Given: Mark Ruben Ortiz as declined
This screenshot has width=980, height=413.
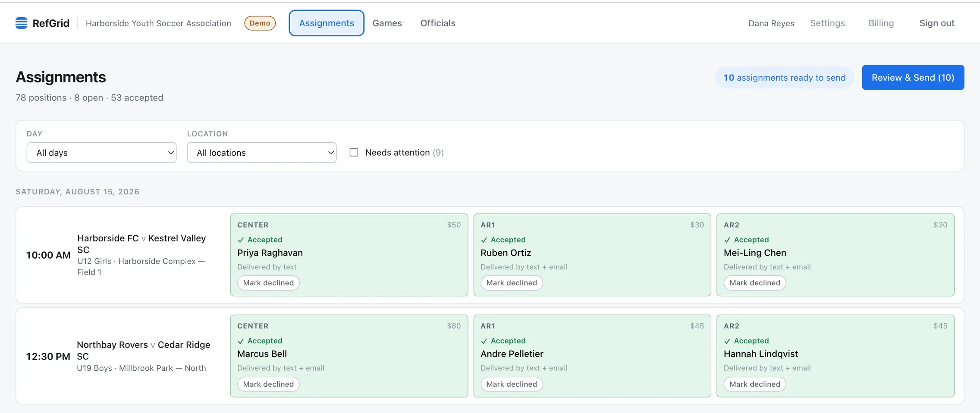Looking at the screenshot, I should [512, 283].
